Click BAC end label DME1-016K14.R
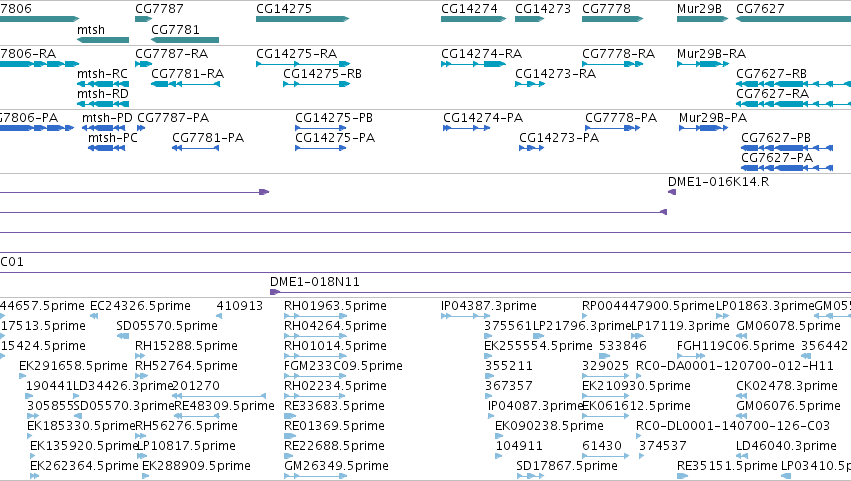The image size is (851, 481). pos(718,182)
